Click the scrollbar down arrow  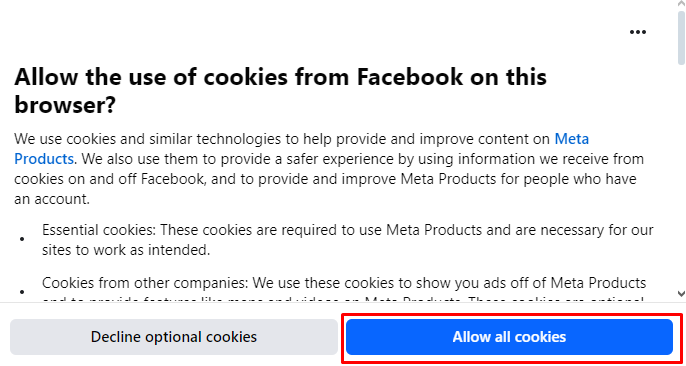coord(681,293)
